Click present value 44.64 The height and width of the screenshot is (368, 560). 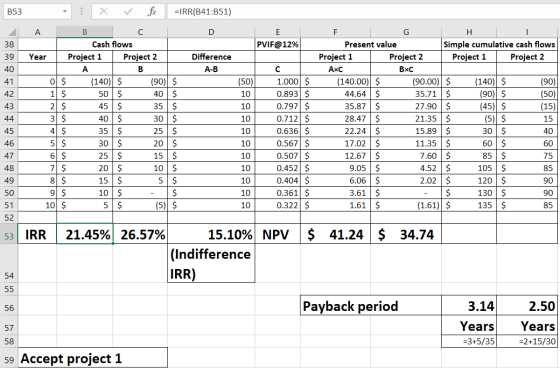(335, 94)
